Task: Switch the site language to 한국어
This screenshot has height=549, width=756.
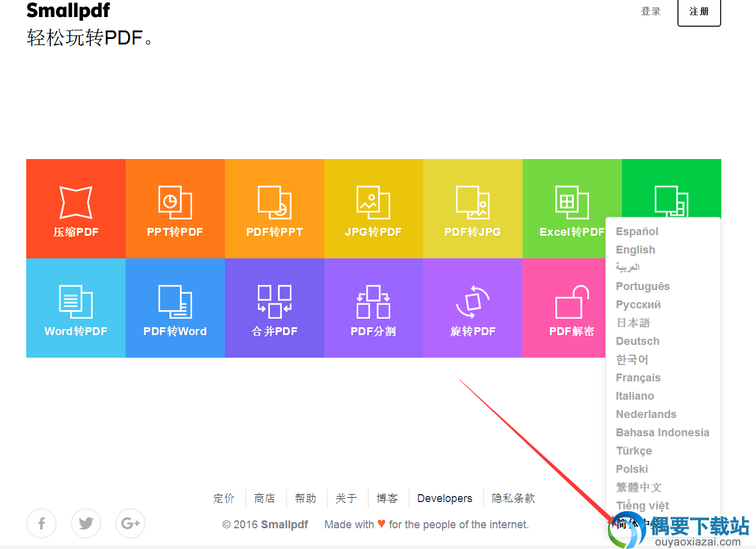Action: point(632,360)
